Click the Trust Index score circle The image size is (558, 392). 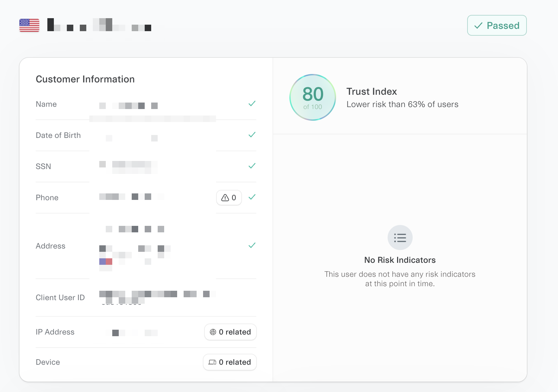click(x=313, y=97)
